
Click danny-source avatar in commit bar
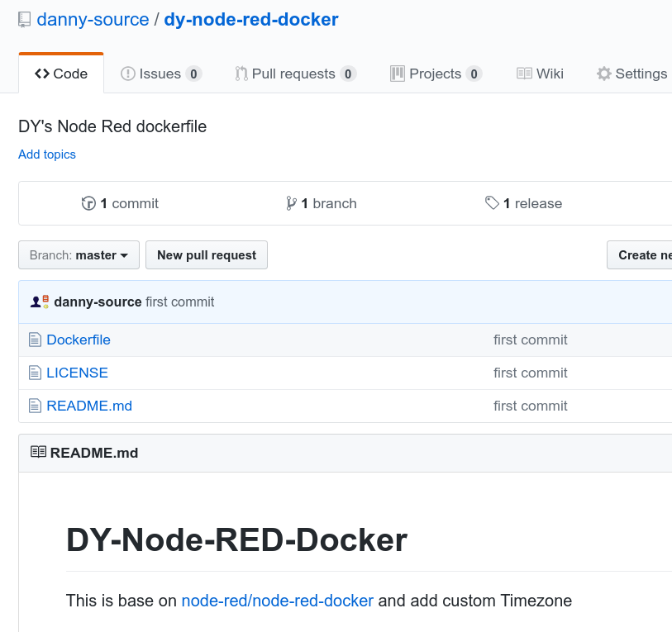tap(40, 302)
